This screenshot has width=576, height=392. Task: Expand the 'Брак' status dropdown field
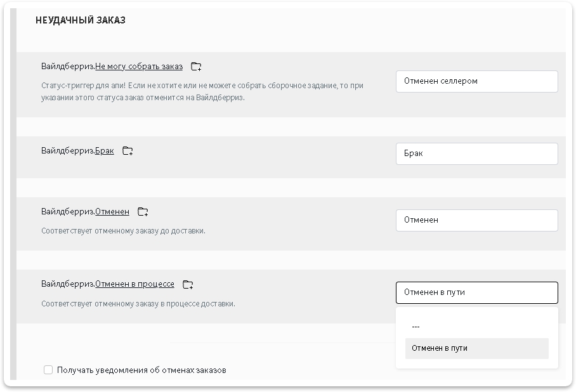476,154
